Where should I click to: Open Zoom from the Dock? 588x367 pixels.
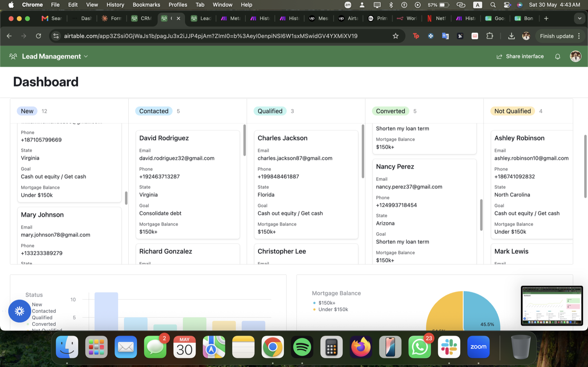pos(478,347)
